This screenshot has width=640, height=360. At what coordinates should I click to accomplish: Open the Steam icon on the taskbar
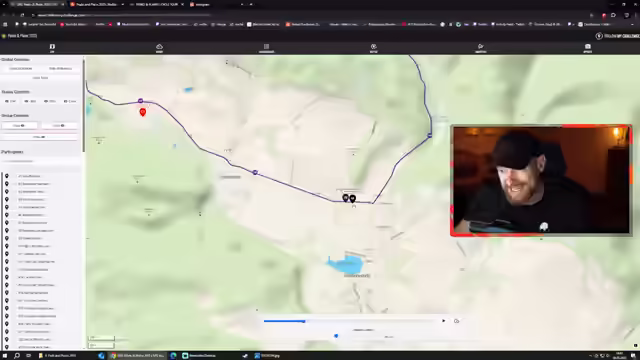(245, 356)
